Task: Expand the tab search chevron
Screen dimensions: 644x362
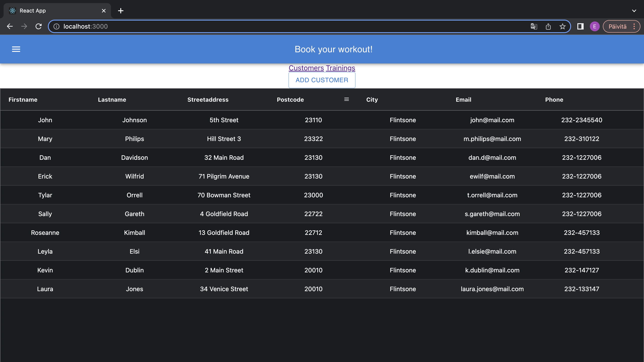Action: [634, 11]
